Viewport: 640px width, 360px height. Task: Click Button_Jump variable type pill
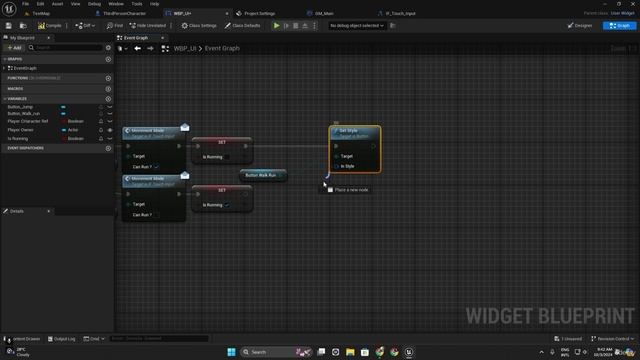coord(63,107)
